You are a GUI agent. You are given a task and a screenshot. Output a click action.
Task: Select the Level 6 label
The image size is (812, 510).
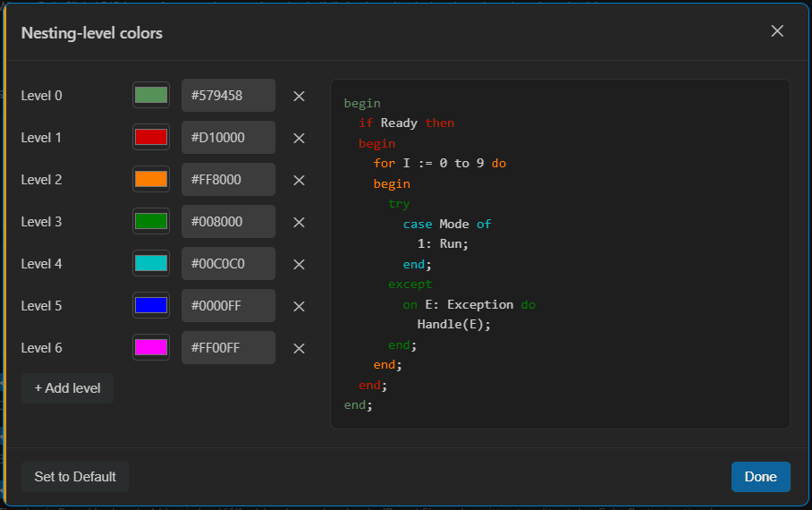41,348
